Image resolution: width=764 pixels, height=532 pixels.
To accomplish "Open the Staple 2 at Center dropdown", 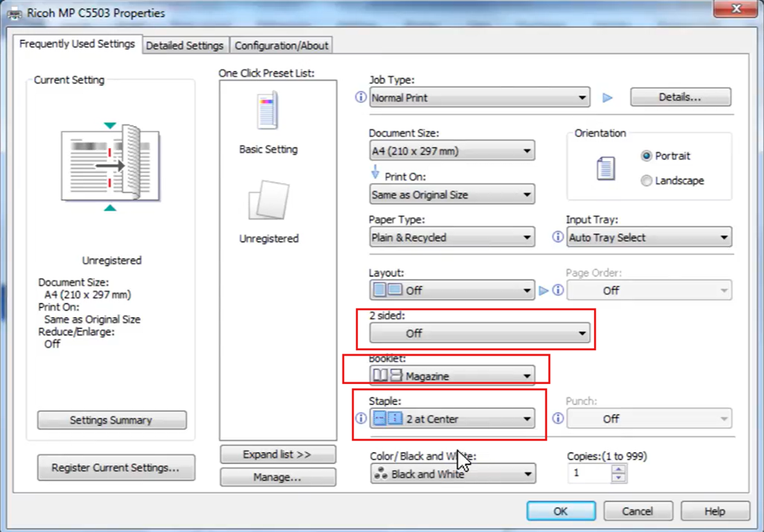I will coord(451,418).
